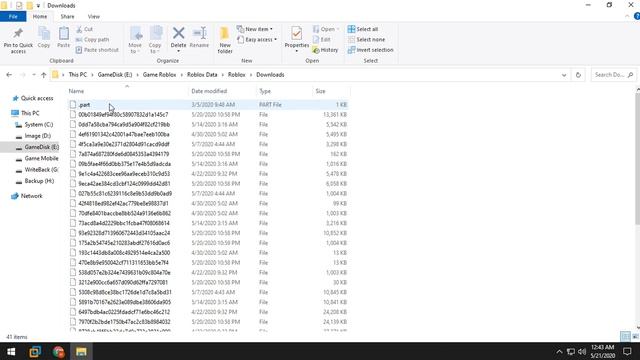Click the File Explorer taskbar icon
The width and height of the screenshot is (640, 360).
coord(81,351)
